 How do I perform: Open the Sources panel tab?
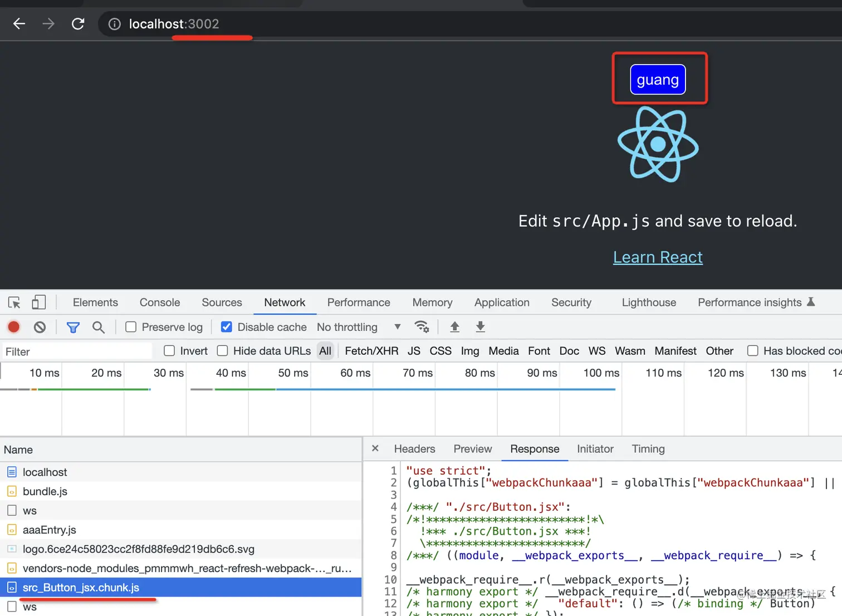click(x=222, y=302)
